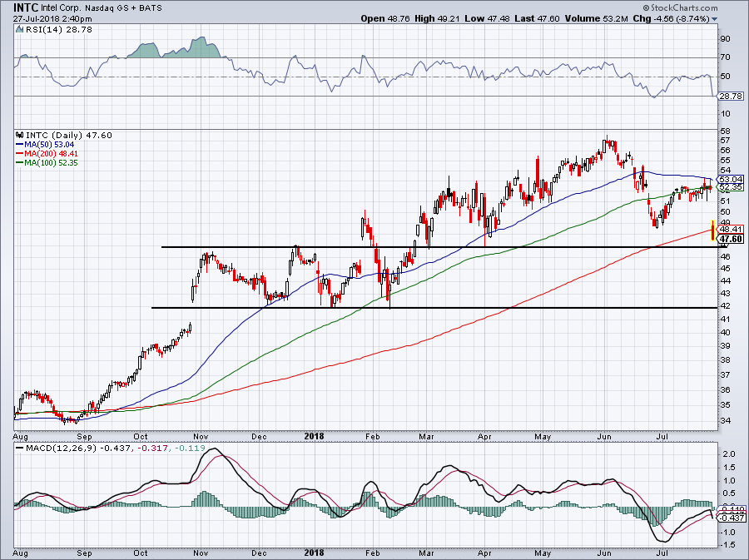Click the Sep label under the MACD panel
Viewport: 749px width, 560px height.
84,553
